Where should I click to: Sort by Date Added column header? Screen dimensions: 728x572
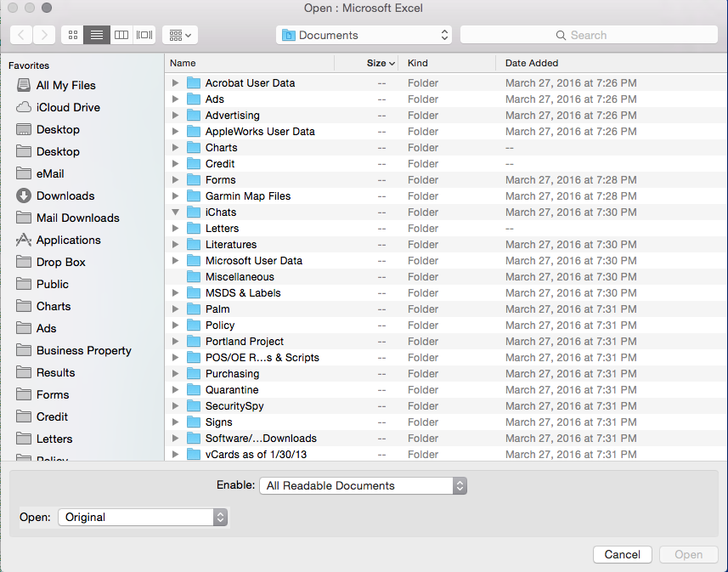click(611, 63)
